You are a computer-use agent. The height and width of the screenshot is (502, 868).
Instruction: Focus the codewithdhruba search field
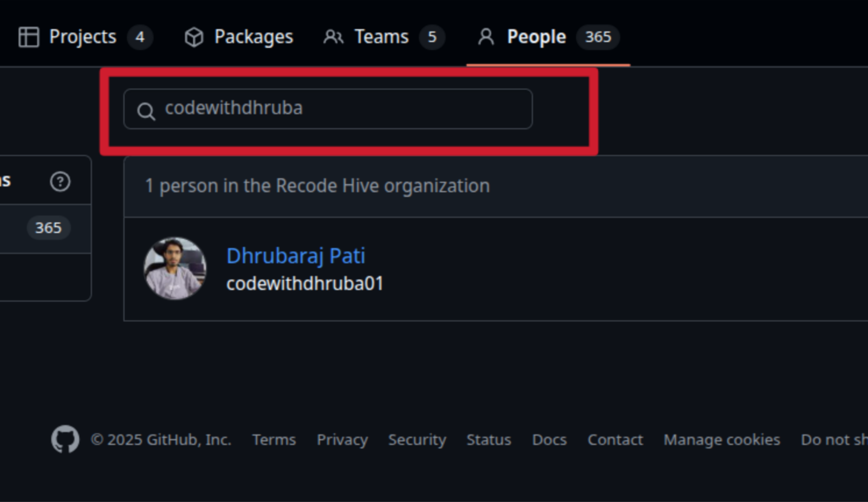(344, 109)
